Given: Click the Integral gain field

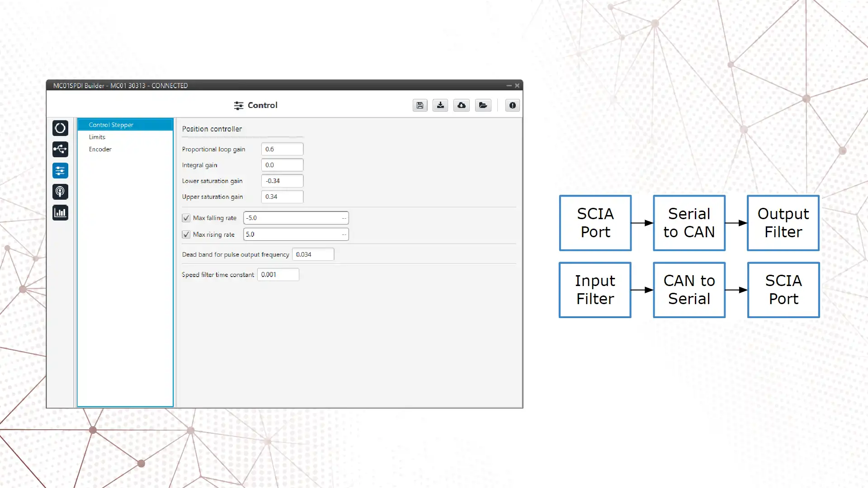Looking at the screenshot, I should 282,165.
